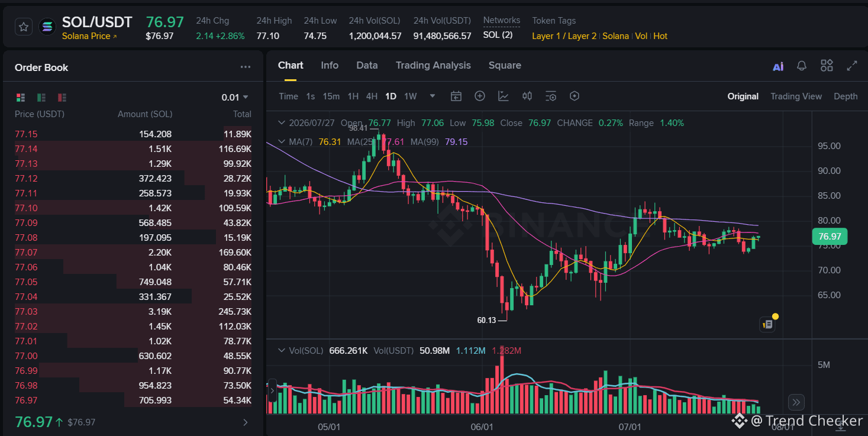Open the Data tab
The height and width of the screenshot is (436, 868).
tap(367, 66)
